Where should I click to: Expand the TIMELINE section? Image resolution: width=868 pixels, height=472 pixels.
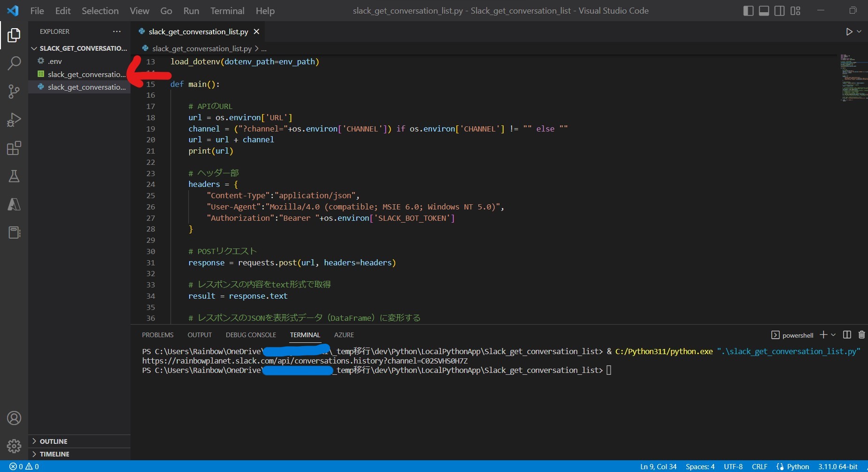point(79,454)
